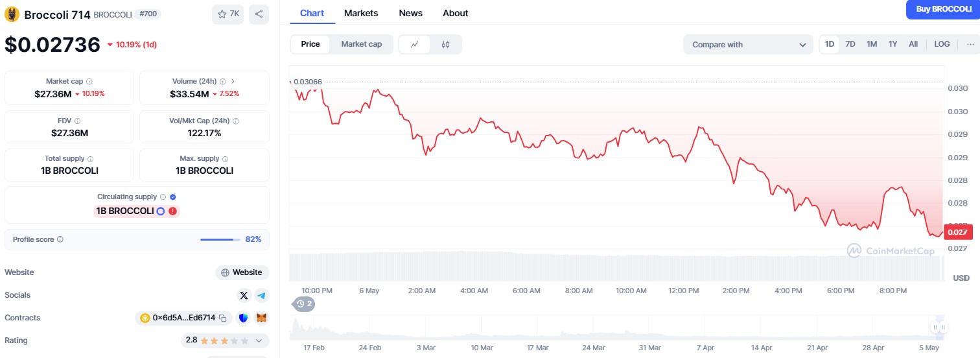
Task: Add Broccoli 714 to watchlist via star button
Action: point(228,14)
